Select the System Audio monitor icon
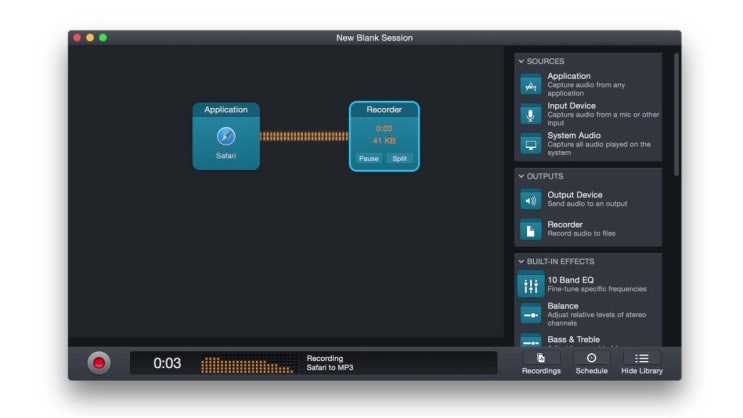Screen dimensions: 743x418 click(x=530, y=144)
